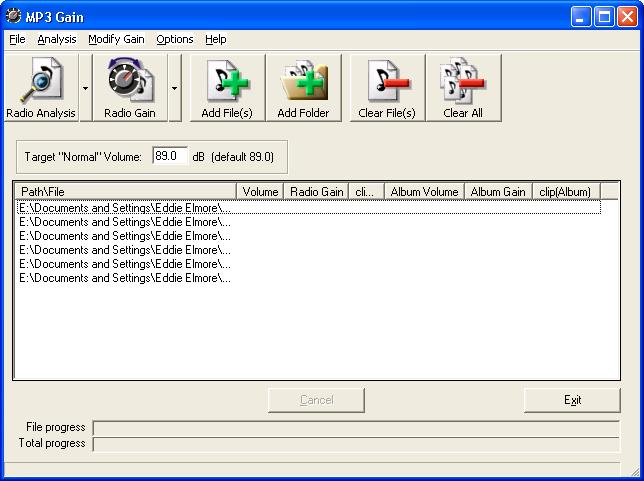Sort by the Path\File column header
The image size is (644, 481).
[x=126, y=192]
